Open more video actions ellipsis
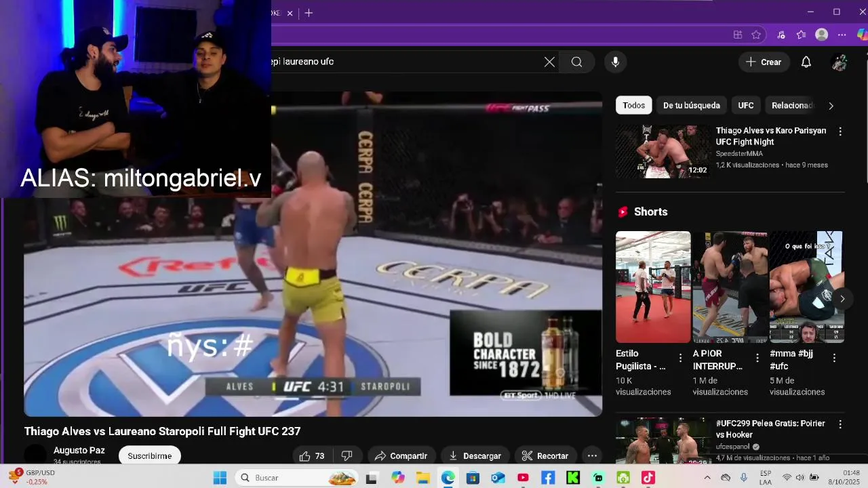The image size is (868, 488). point(592,456)
